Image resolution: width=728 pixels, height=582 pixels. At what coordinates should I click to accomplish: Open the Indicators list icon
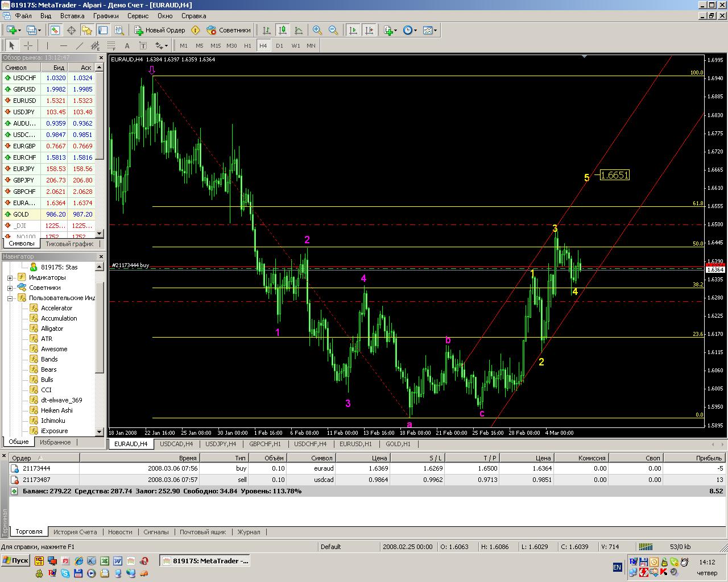(x=388, y=30)
